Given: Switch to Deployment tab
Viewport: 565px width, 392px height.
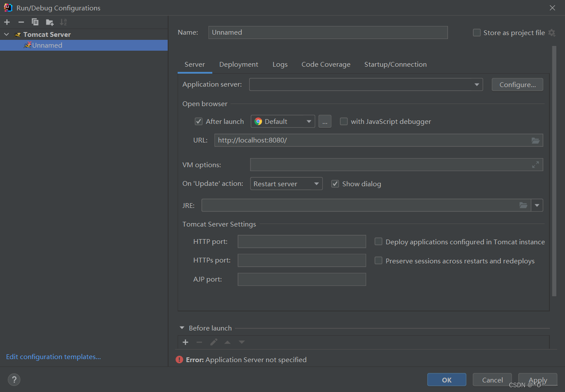Looking at the screenshot, I should click(x=239, y=64).
